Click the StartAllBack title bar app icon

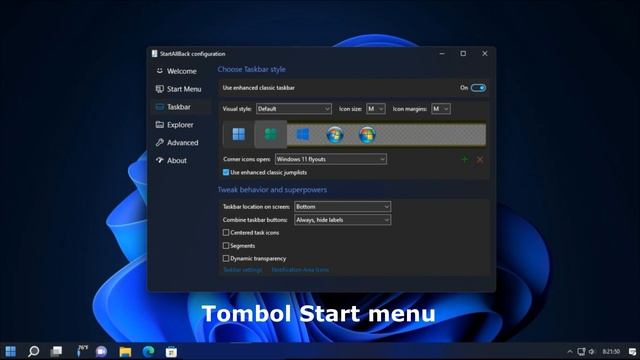(155, 53)
